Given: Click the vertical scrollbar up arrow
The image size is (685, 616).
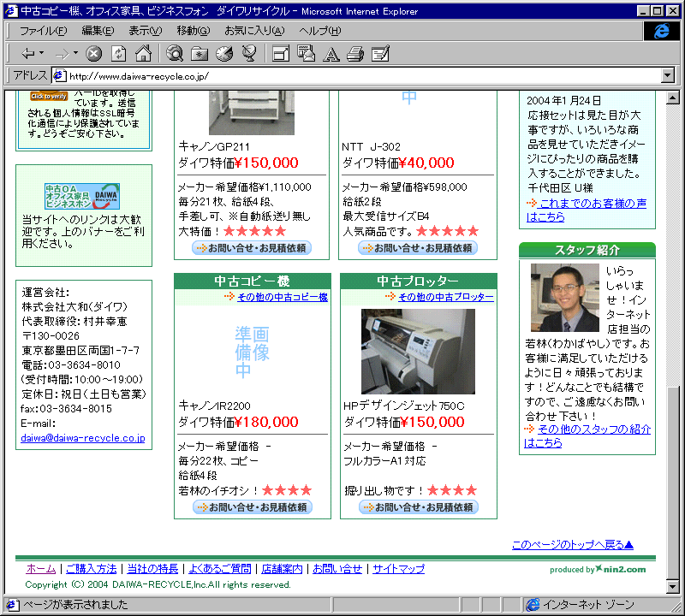Looking at the screenshot, I should point(673,98).
